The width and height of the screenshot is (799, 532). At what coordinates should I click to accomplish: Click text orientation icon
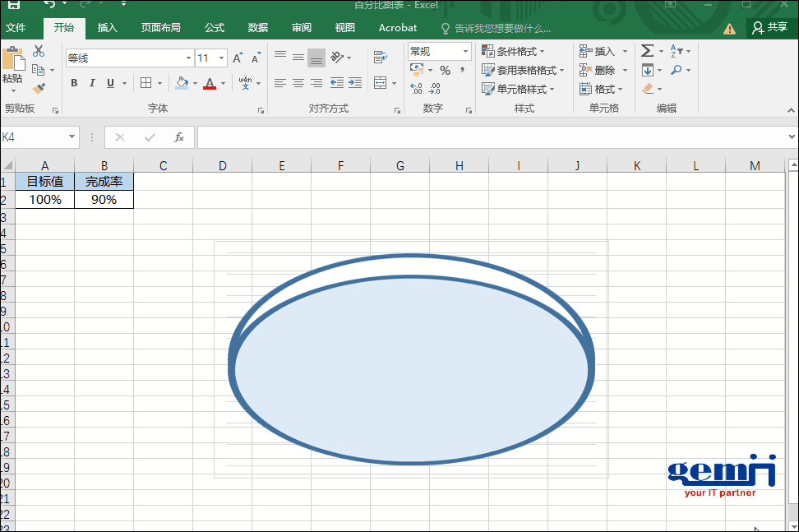(x=337, y=57)
